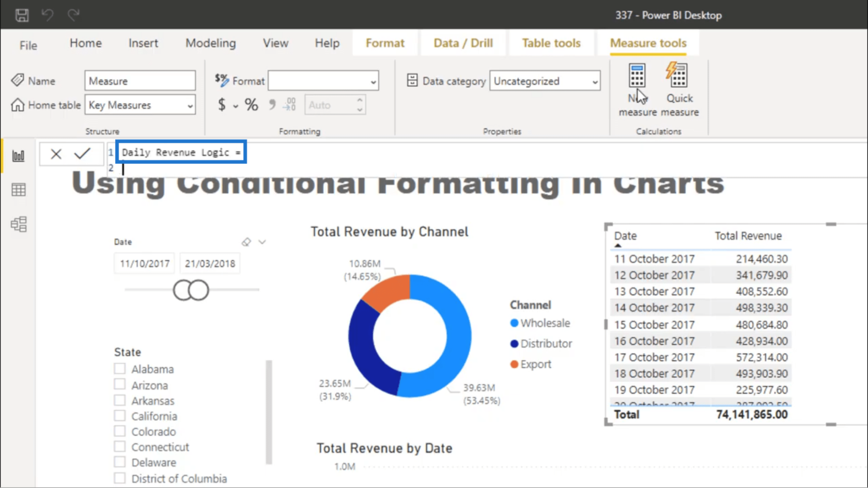
Task: Switch to the View tab
Action: (x=275, y=43)
